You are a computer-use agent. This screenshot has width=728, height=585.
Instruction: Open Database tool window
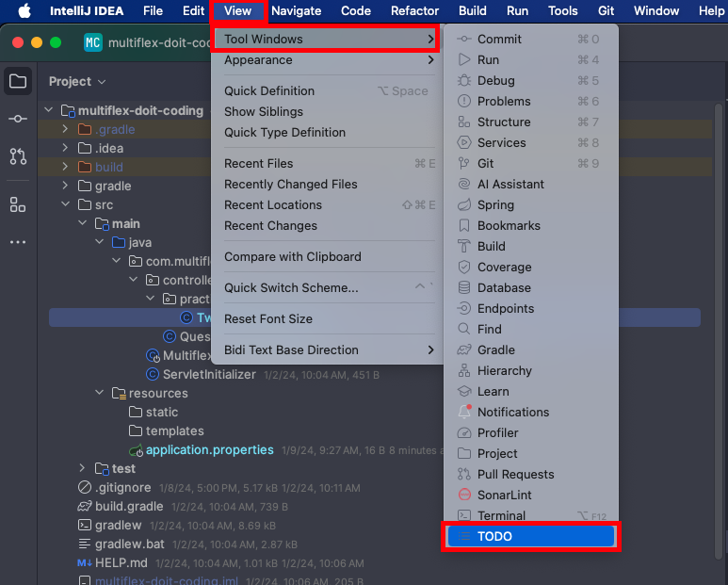[x=530, y=288]
